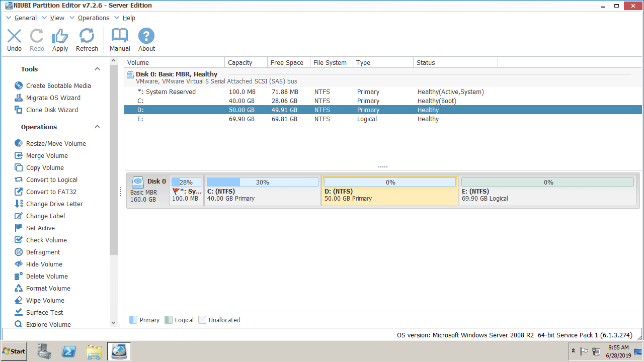Click Merge Volume in the sidebar
This screenshot has width=644, height=362.
tap(47, 156)
